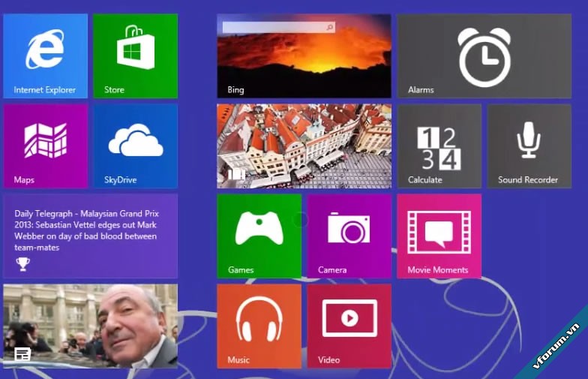Image resolution: width=588 pixels, height=379 pixels.
Task: Launch the Games controller tile
Action: pyautogui.click(x=259, y=236)
